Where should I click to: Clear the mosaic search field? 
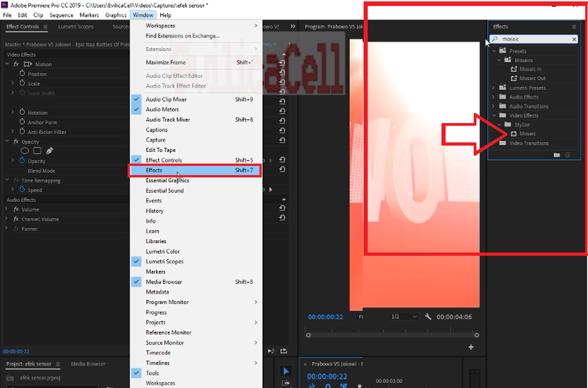tap(573, 39)
